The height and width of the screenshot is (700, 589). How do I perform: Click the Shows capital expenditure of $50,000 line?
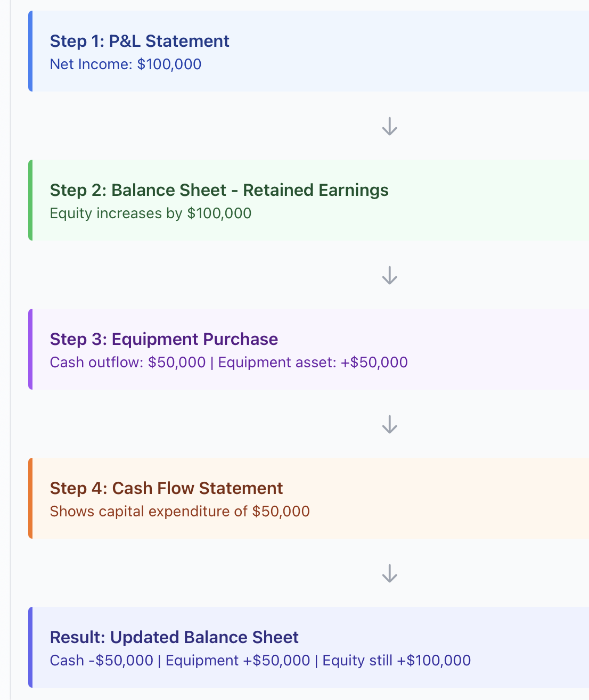click(x=180, y=512)
